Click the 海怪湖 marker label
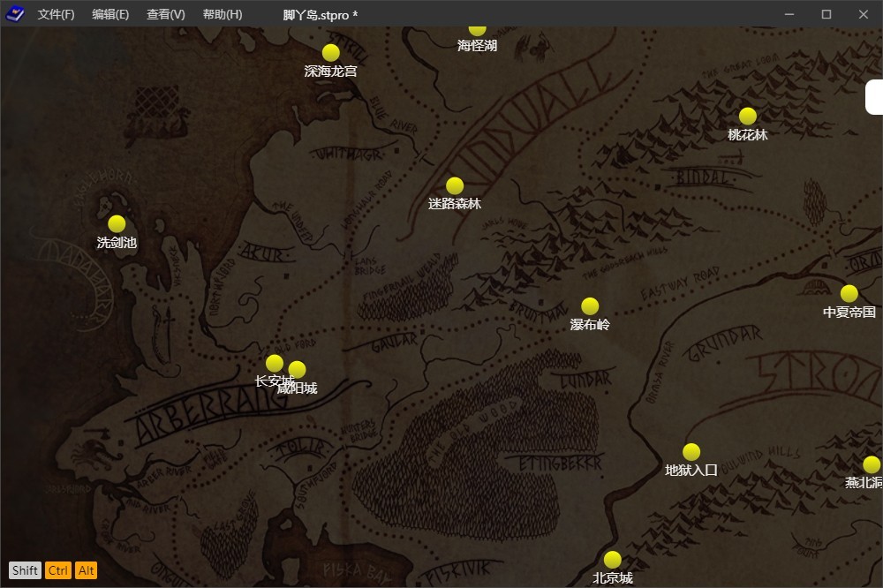Screen dimensions: 883x588 click(477, 46)
